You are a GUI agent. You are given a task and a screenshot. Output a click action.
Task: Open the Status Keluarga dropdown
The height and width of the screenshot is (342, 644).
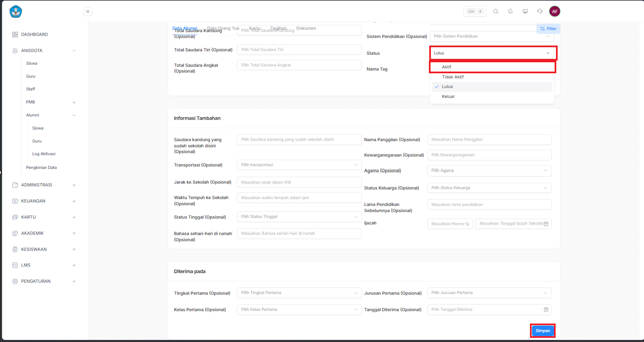coord(489,188)
